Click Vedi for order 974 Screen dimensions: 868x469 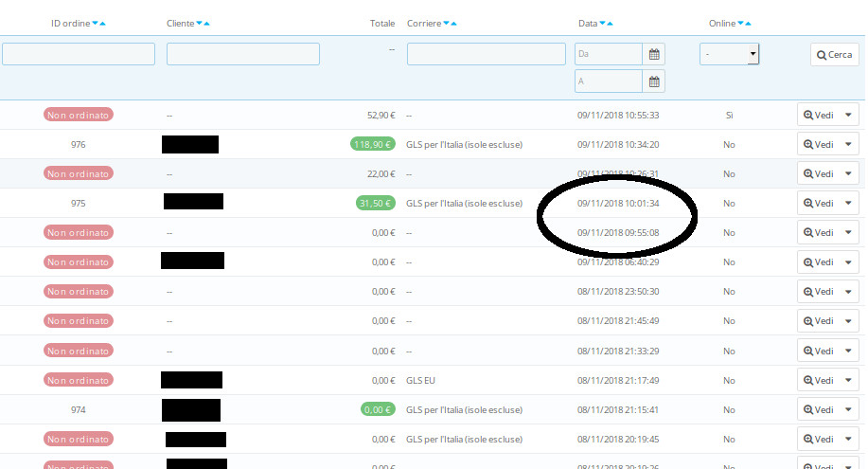[x=818, y=409]
